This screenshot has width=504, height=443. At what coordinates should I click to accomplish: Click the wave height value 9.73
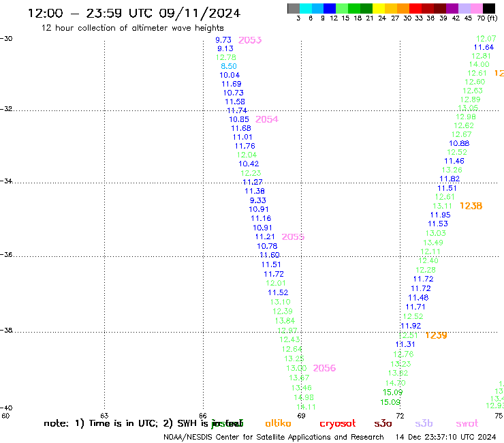tap(223, 40)
